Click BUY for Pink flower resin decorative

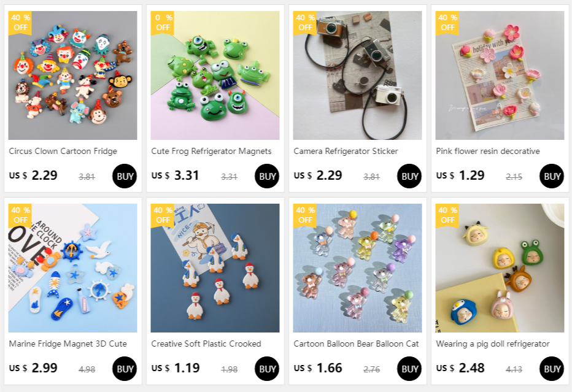552,176
